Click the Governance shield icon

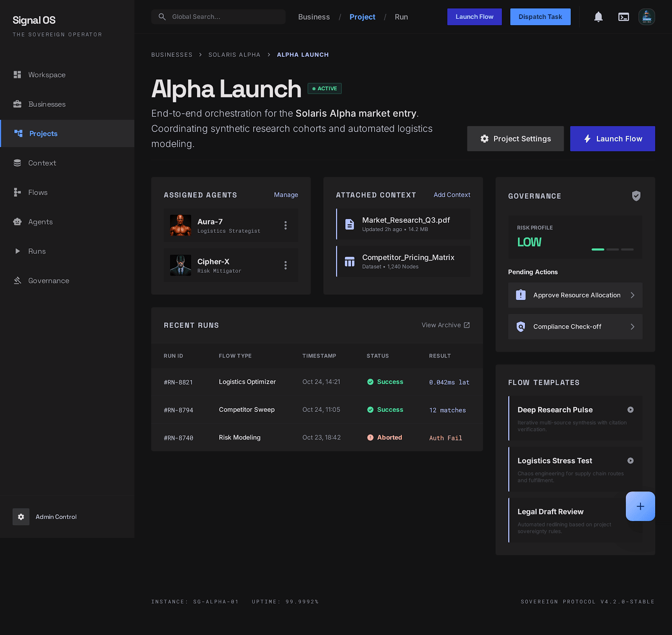[636, 196]
